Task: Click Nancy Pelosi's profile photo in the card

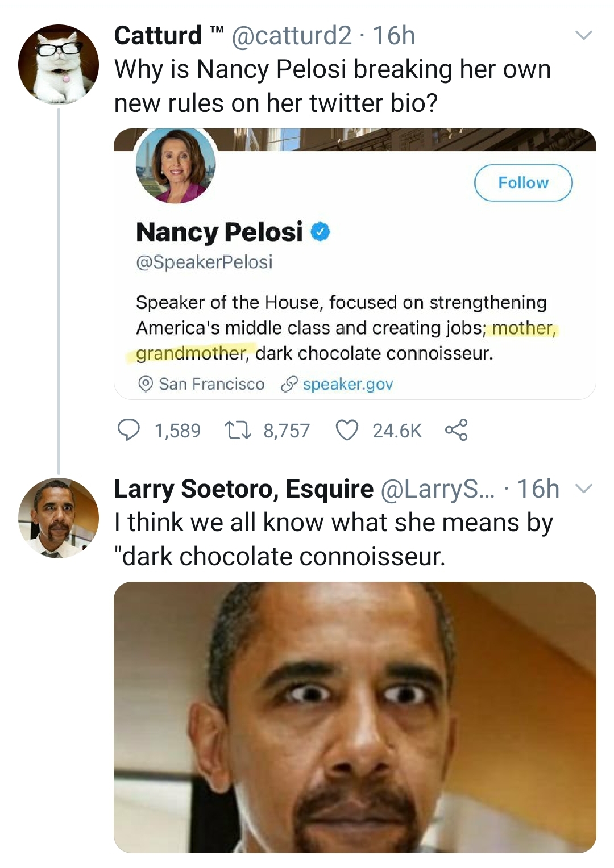Action: (176, 166)
